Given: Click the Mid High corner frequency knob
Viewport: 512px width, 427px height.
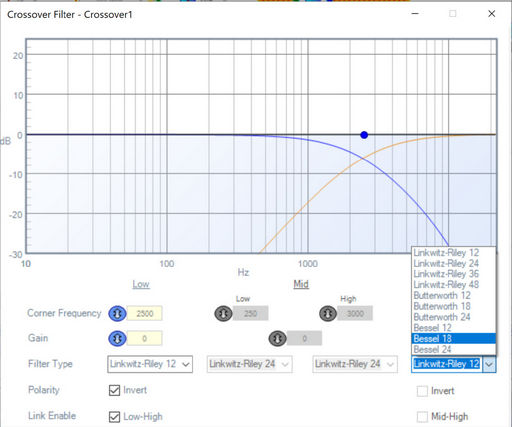Looking at the screenshot, I should [x=328, y=314].
